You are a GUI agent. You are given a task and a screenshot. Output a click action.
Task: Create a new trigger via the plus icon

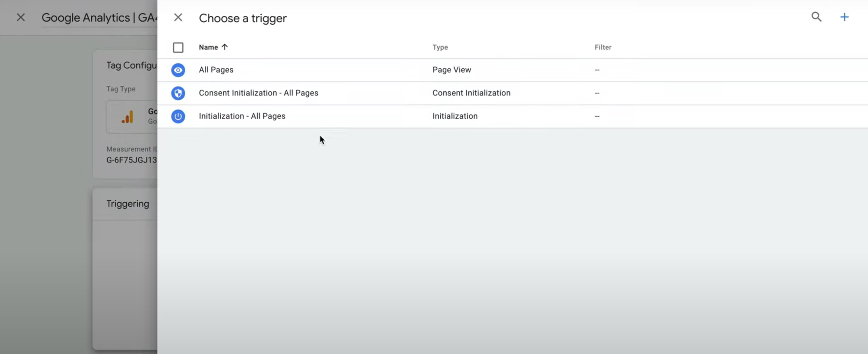[844, 17]
